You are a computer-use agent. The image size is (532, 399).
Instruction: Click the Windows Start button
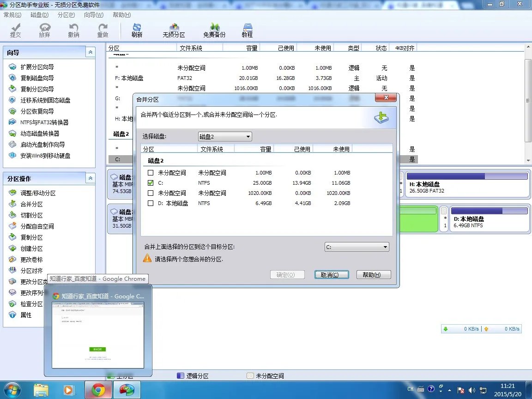[12, 390]
